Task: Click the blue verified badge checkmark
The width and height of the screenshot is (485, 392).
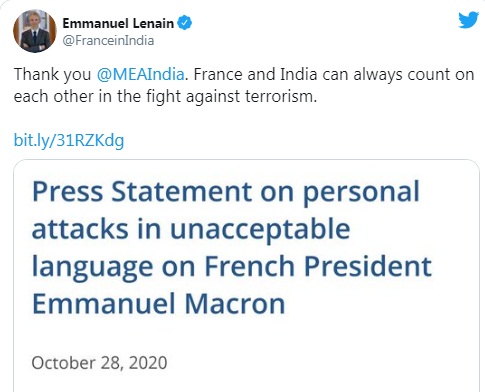Action: pos(184,23)
